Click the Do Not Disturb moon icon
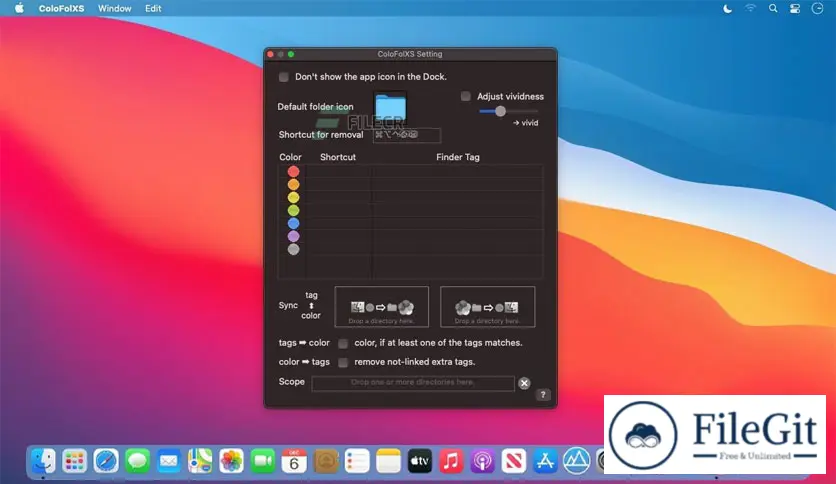 pos(727,9)
